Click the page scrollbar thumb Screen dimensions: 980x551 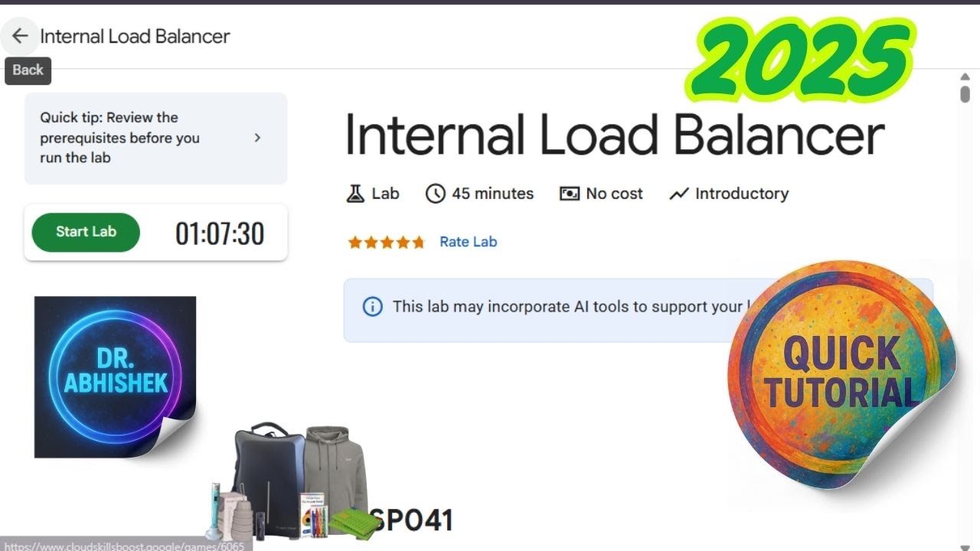click(965, 94)
